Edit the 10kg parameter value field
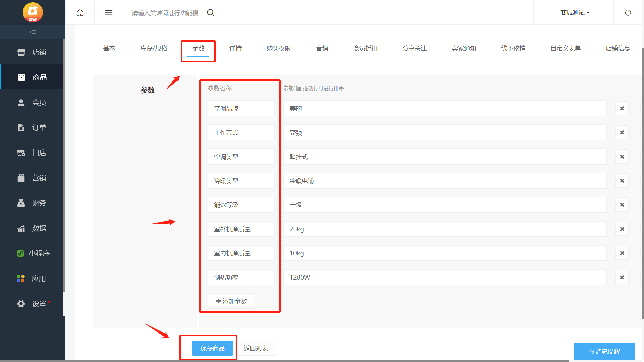644x362 pixels. [445, 253]
